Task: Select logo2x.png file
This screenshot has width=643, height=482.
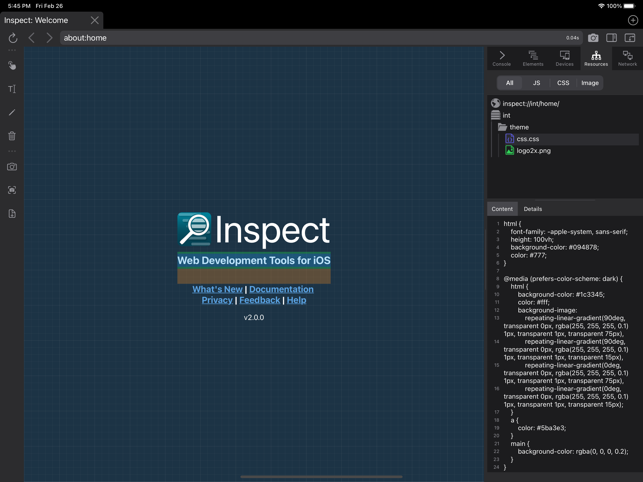Action: point(534,151)
